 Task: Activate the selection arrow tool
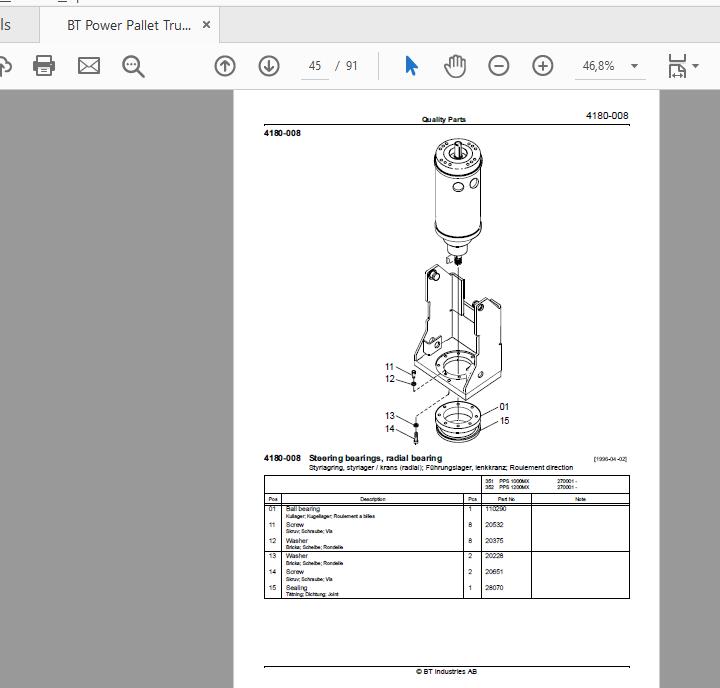(411, 66)
